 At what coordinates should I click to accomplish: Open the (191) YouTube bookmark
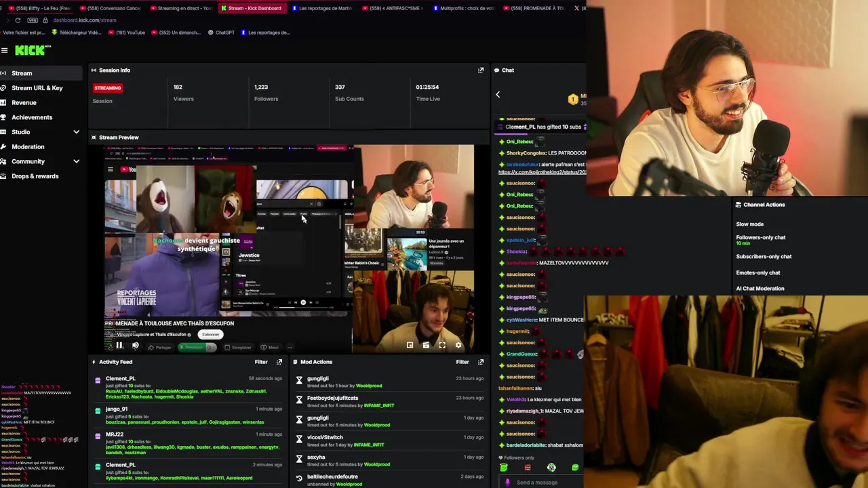pyautogui.click(x=126, y=33)
